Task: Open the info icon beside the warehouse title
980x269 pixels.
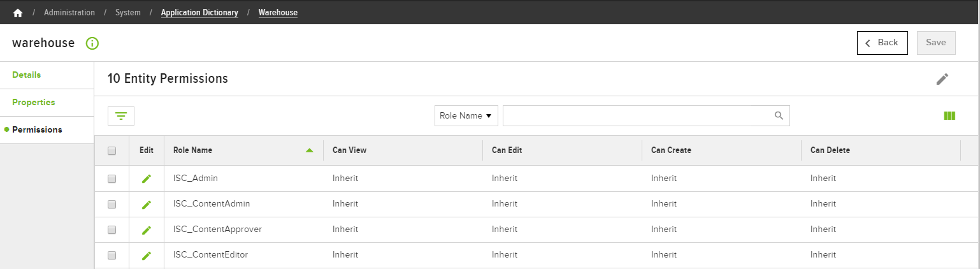Action: [x=92, y=43]
